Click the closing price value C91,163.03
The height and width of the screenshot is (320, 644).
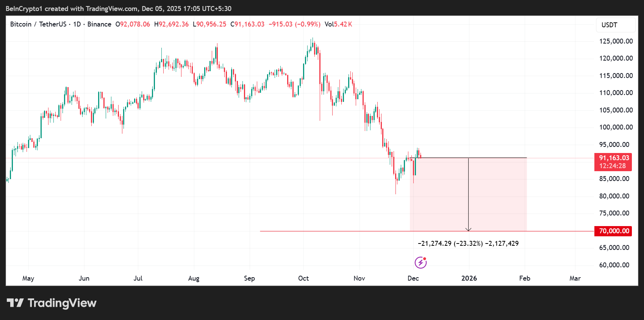247,24
